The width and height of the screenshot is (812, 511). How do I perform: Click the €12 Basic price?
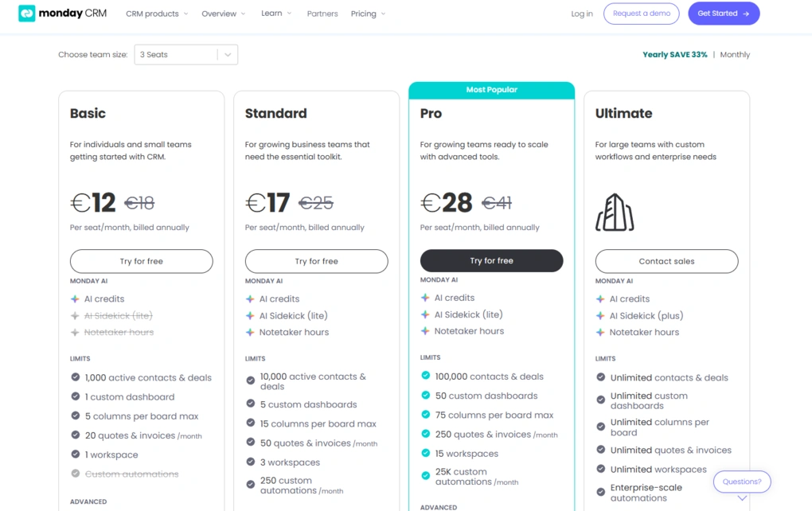[93, 202]
